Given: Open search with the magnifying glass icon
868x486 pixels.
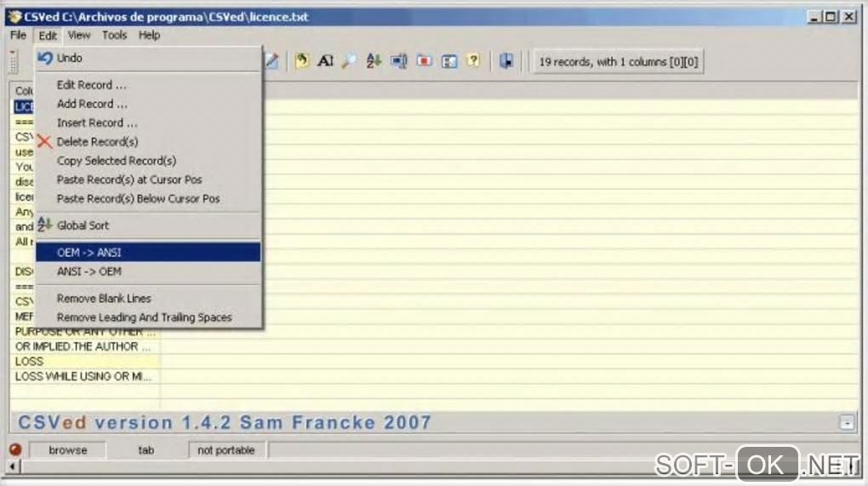Looking at the screenshot, I should 349,61.
